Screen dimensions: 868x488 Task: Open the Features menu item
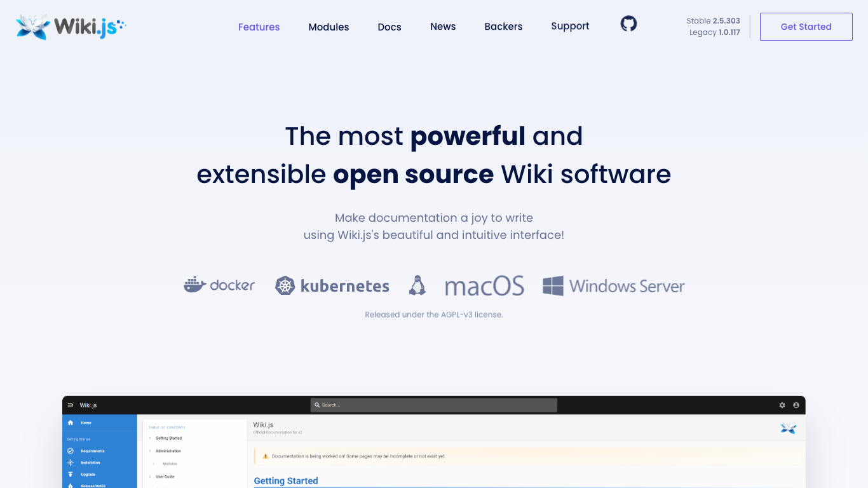pyautogui.click(x=259, y=27)
